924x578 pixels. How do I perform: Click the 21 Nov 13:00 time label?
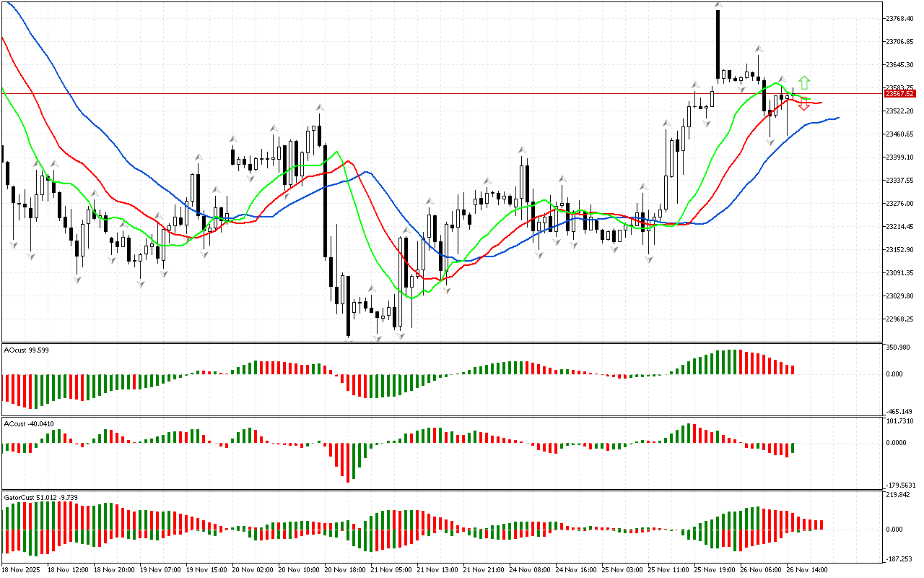pyautogui.click(x=436, y=569)
